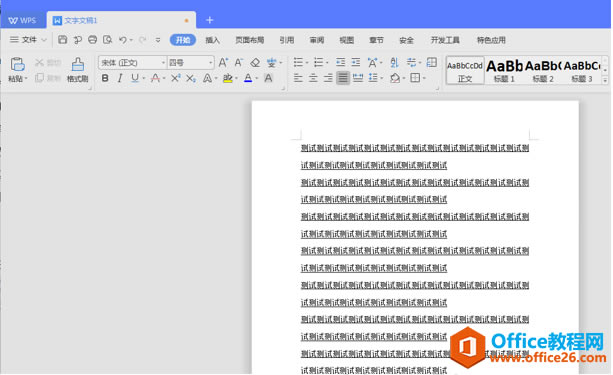The height and width of the screenshot is (375, 613).
Task: Expand the borders dropdown arrow
Action: [424, 79]
